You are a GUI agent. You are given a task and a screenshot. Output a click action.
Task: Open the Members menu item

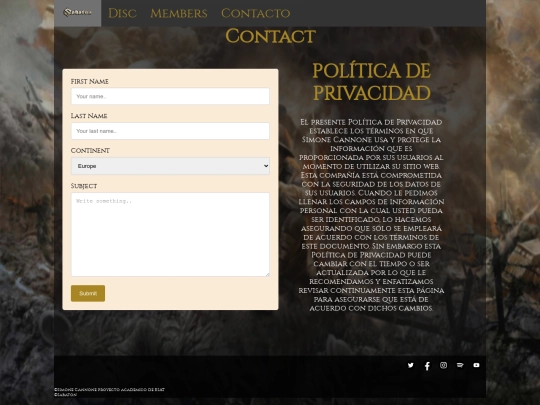click(179, 13)
